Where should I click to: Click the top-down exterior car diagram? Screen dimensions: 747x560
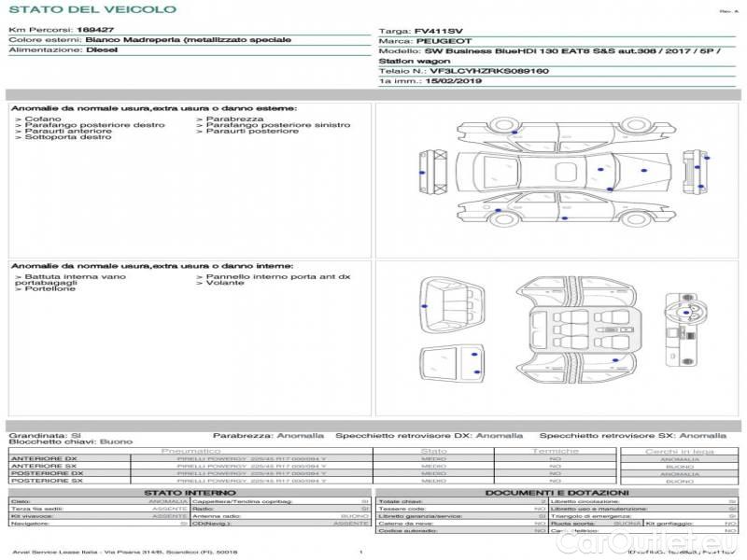point(564,172)
